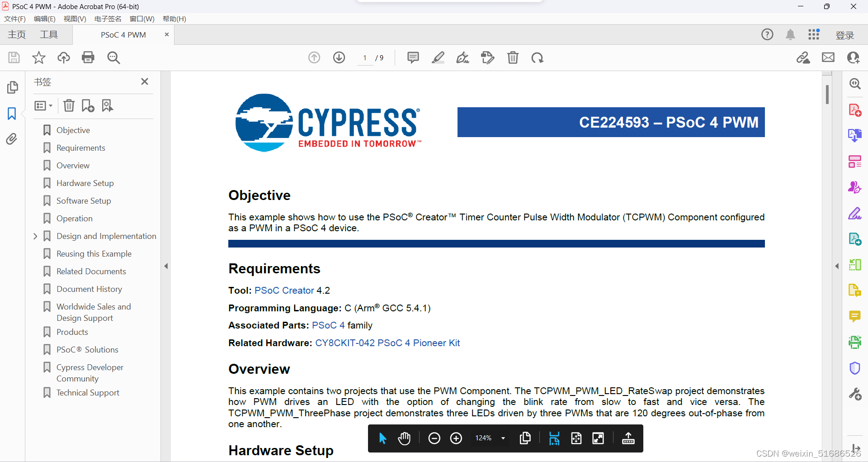868x462 pixels.
Task: Follow the PSoC Creator link
Action: (284, 291)
